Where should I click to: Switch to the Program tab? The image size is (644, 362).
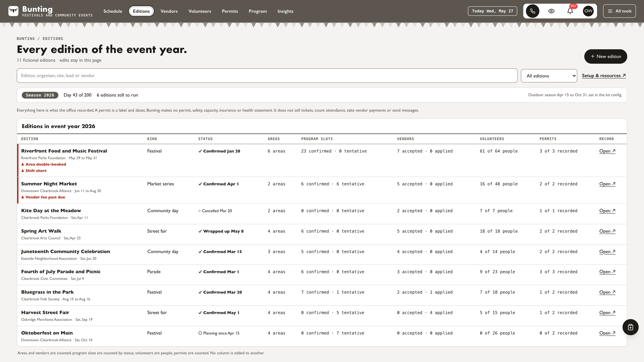click(x=258, y=11)
